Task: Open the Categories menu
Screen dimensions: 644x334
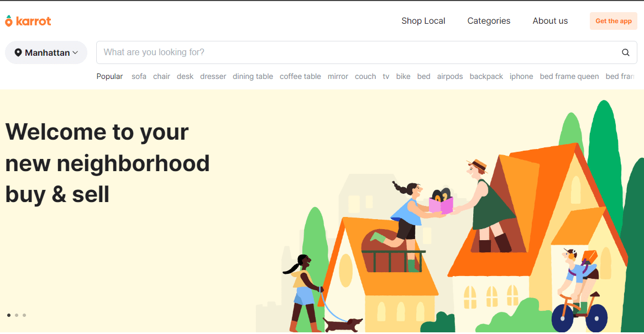Action: (x=489, y=21)
